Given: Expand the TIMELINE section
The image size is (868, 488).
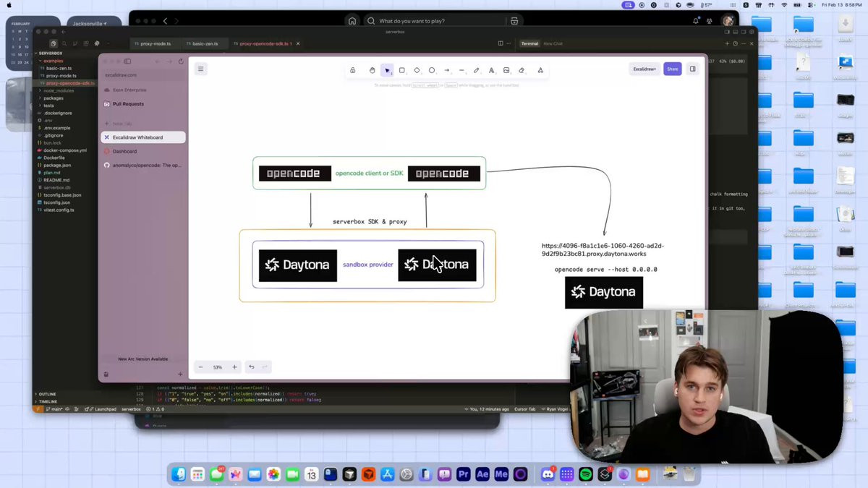Looking at the screenshot, I should 48,401.
